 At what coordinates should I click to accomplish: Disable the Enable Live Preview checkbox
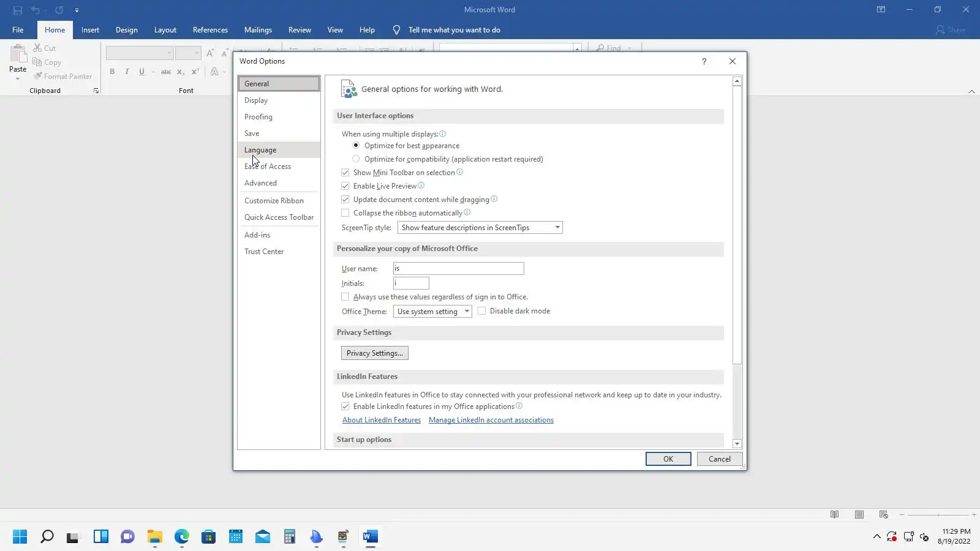coord(345,186)
